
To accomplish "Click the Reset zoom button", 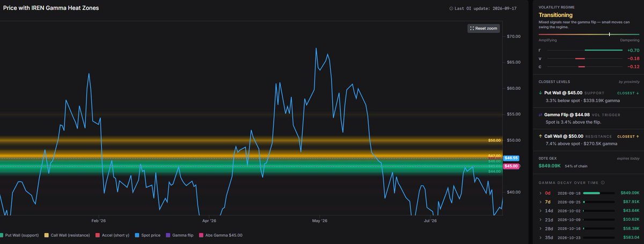I will point(484,28).
